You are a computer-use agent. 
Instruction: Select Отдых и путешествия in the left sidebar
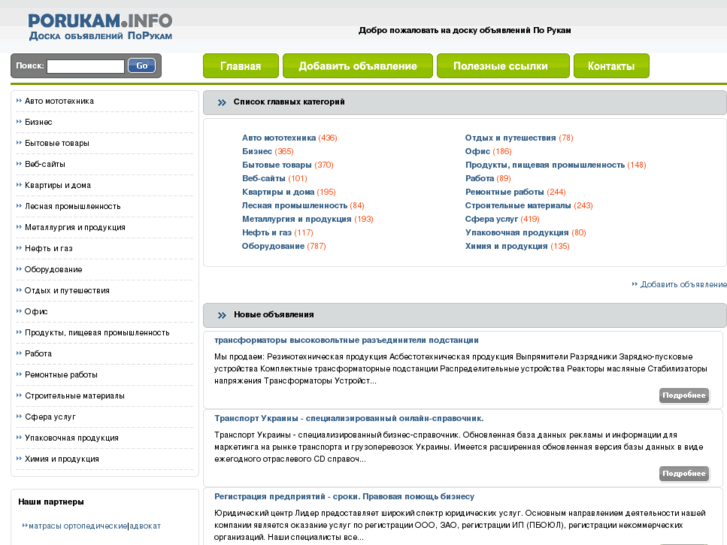tap(67, 290)
